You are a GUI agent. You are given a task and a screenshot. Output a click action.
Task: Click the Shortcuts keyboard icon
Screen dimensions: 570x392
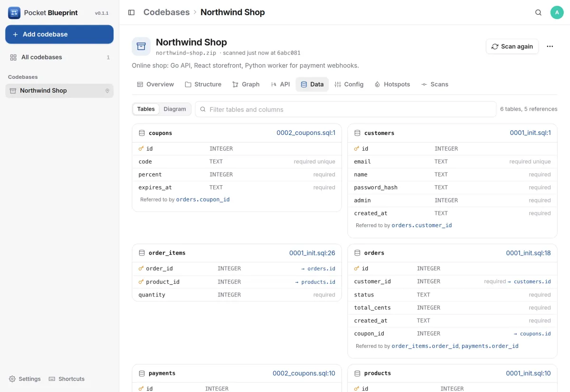pyautogui.click(x=52, y=379)
